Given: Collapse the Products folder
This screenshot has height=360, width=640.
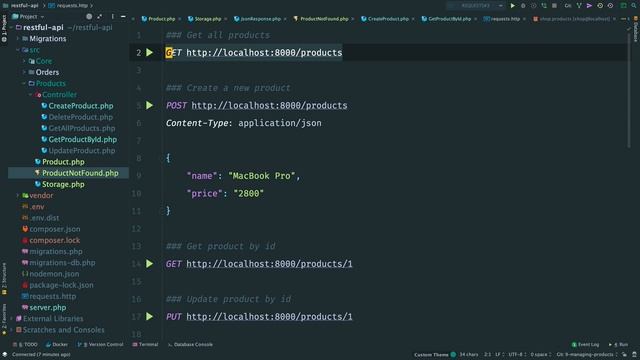Looking at the screenshot, I should tap(24, 83).
